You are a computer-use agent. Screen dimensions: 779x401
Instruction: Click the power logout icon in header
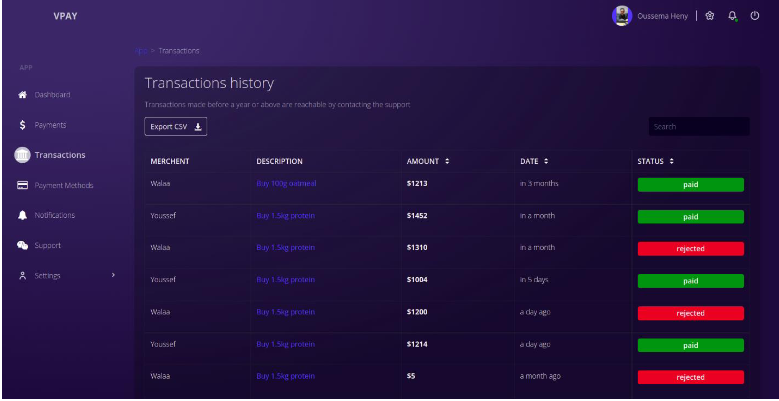click(754, 16)
